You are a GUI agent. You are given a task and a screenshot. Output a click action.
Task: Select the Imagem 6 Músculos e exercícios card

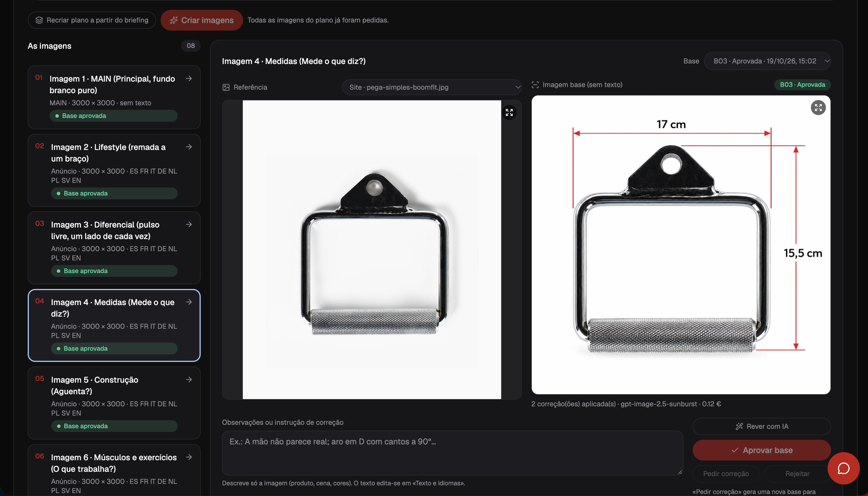coord(114,470)
